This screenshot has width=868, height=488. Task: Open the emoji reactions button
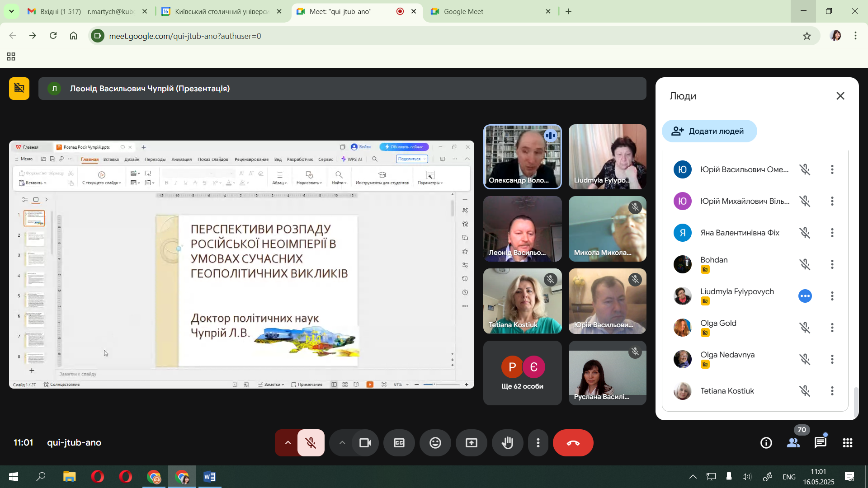pos(435,443)
